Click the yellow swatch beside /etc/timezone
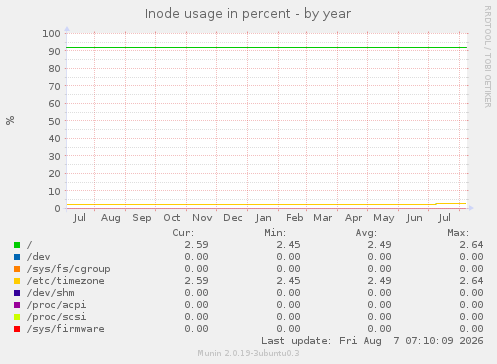Screen dimensions: 497x364 pos(17,281)
